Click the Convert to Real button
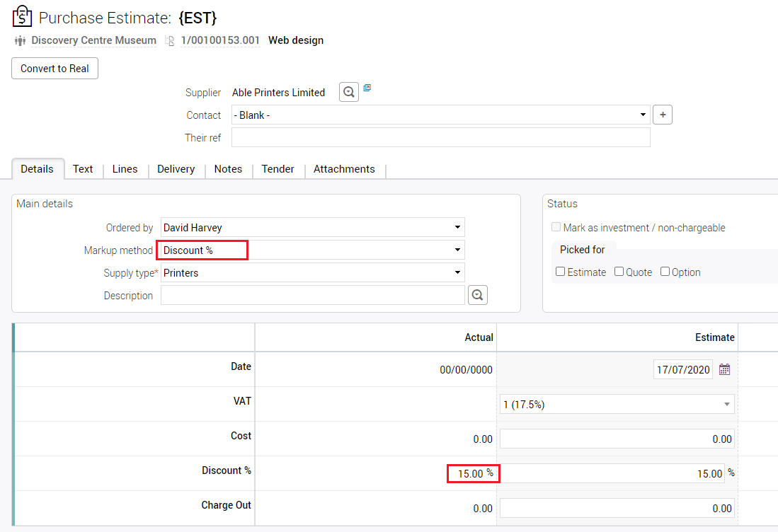Viewport: 778px width, 532px height. pyautogui.click(x=55, y=69)
